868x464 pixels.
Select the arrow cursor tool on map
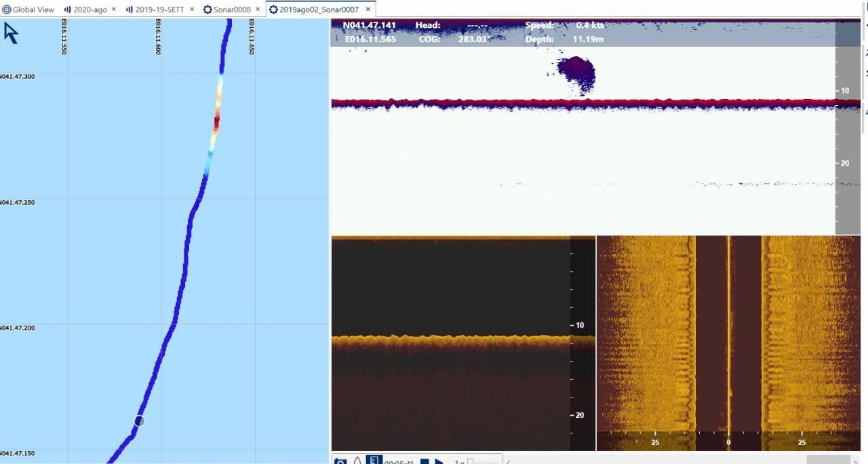tap(11, 33)
